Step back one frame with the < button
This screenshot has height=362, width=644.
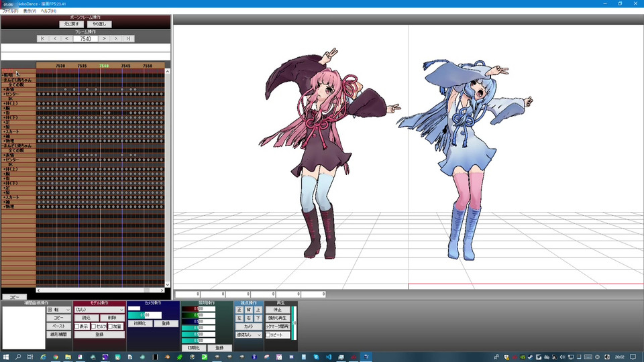point(67,39)
